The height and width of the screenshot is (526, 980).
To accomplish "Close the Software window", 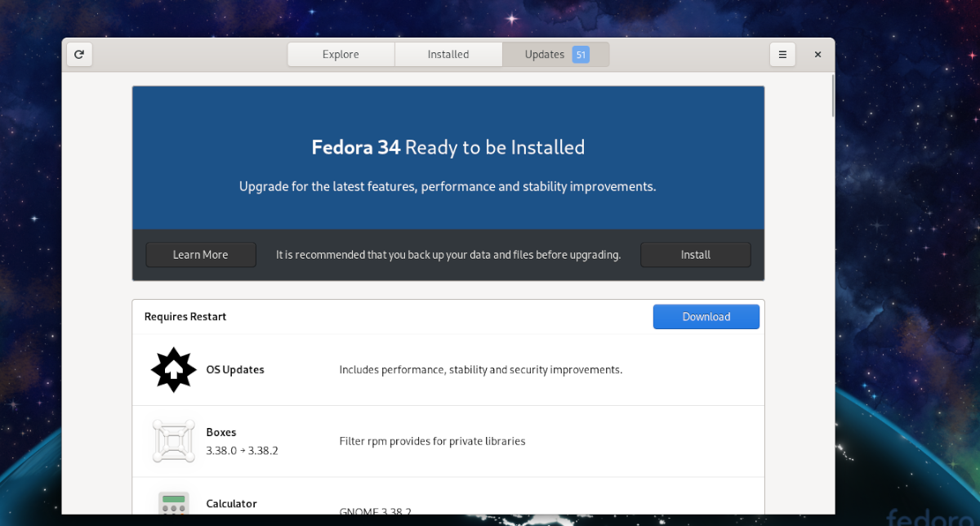I will coord(817,55).
